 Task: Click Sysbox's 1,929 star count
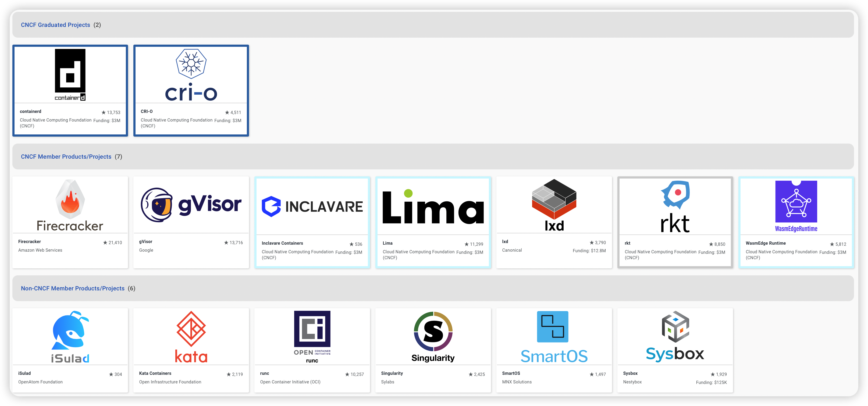(x=719, y=374)
